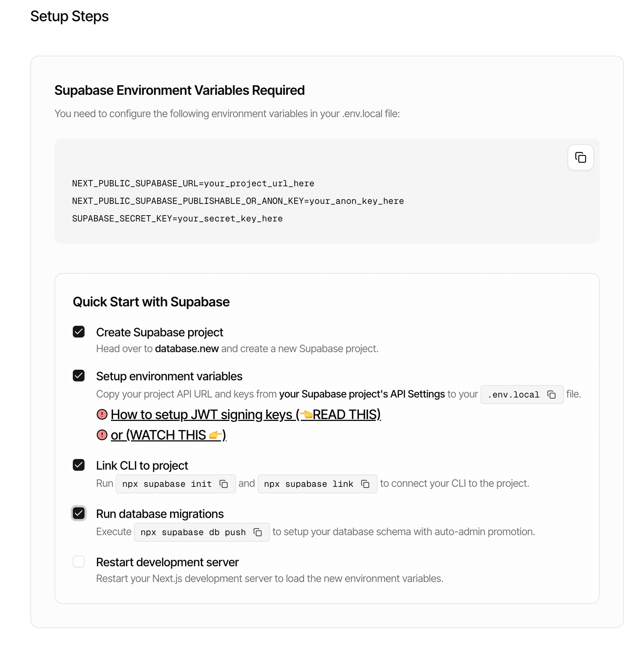Open your Supabase project's API Settings link
The image size is (644, 653).
click(x=362, y=394)
